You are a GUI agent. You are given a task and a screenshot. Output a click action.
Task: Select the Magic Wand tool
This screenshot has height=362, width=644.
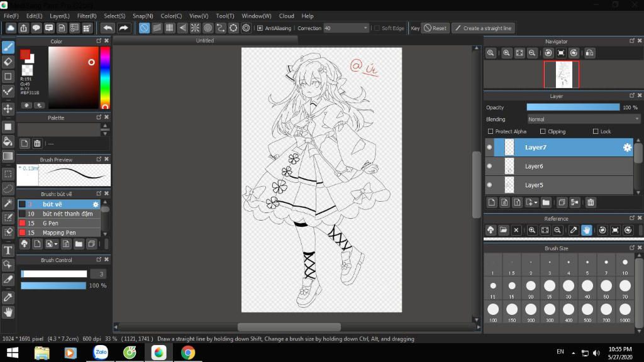click(x=8, y=203)
